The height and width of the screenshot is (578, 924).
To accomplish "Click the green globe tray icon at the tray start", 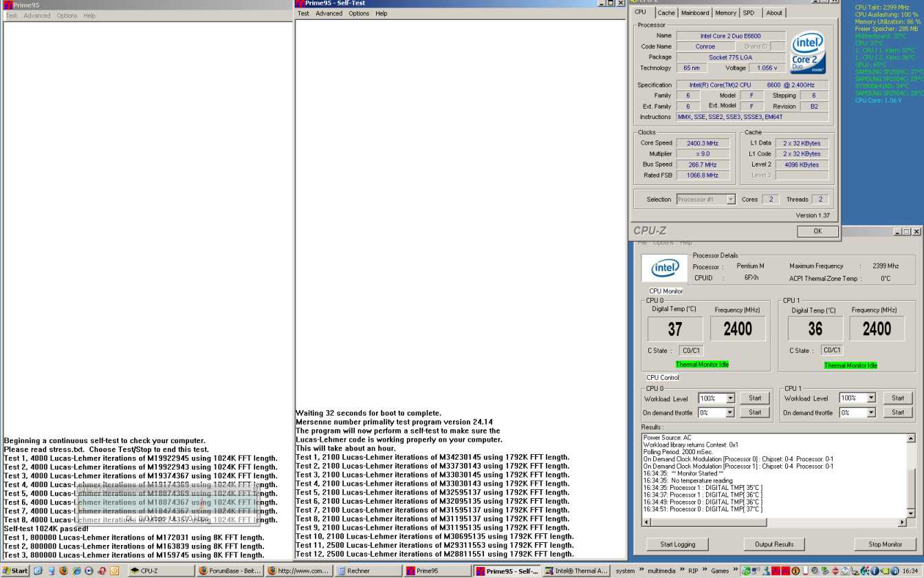I will (746, 570).
